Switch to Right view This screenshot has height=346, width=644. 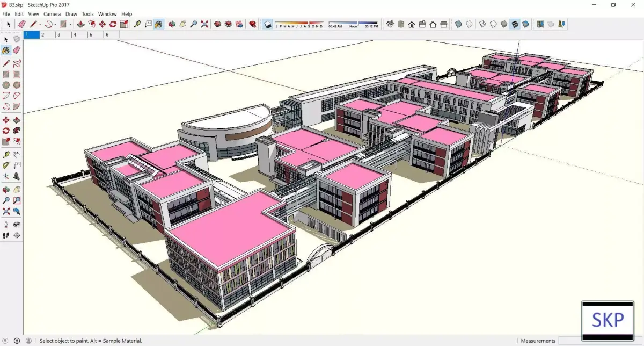tap(422, 24)
